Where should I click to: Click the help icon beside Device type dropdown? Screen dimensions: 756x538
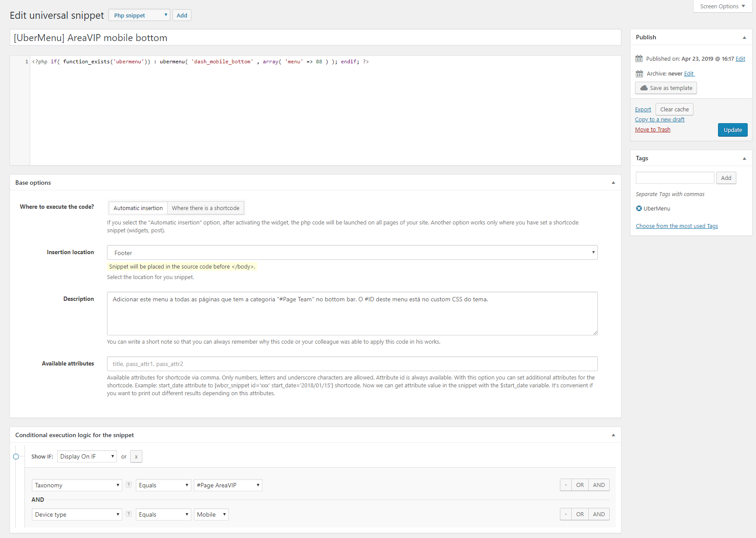[128, 514]
